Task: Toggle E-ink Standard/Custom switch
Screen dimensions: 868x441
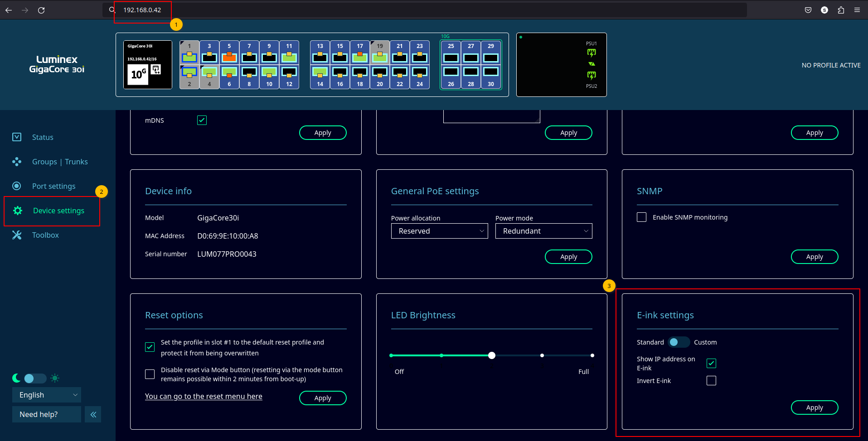Action: [x=679, y=342]
